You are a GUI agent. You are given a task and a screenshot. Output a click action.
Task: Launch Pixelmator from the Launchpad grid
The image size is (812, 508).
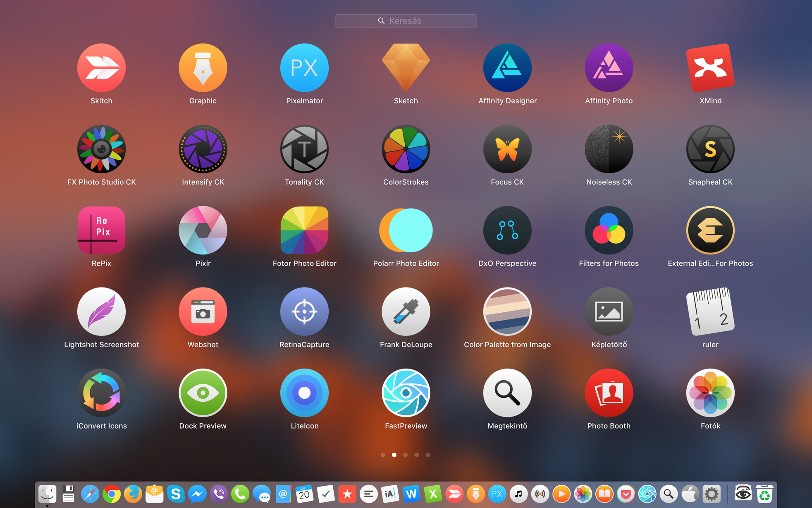click(x=304, y=68)
